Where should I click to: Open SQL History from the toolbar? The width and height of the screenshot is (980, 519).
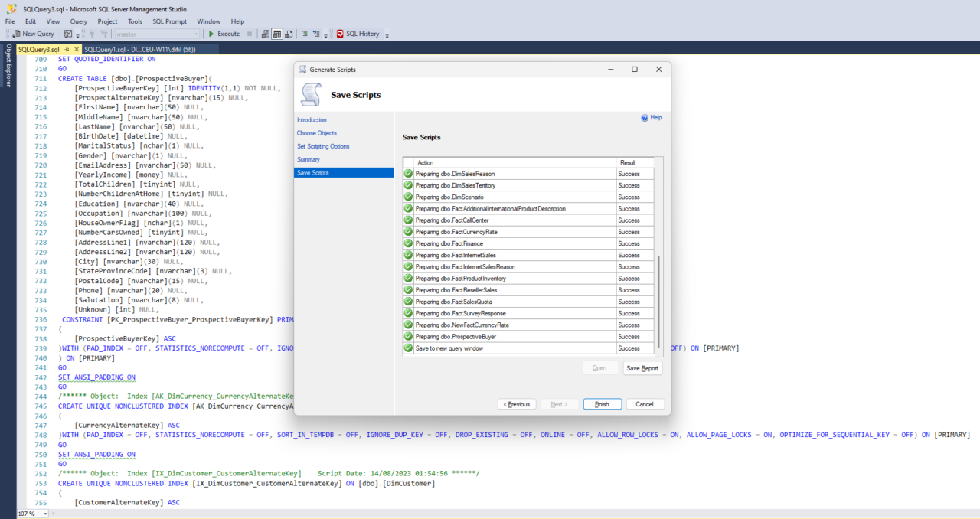click(x=360, y=34)
